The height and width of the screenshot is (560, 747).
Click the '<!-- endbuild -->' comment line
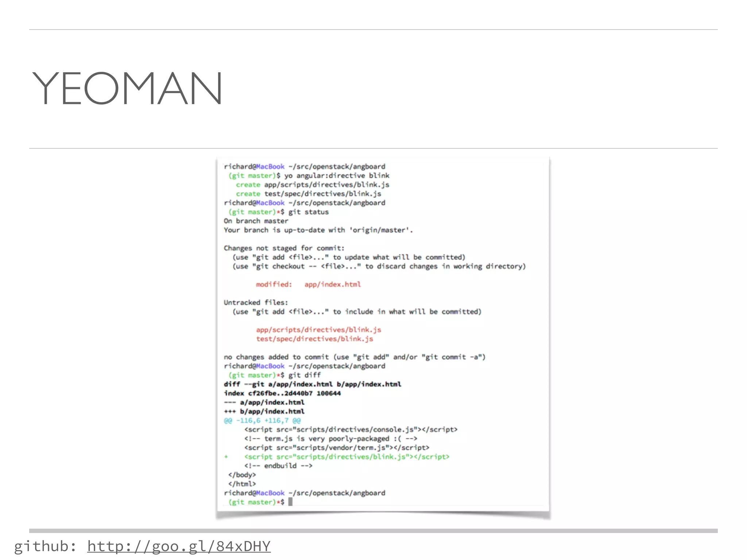pyautogui.click(x=278, y=466)
